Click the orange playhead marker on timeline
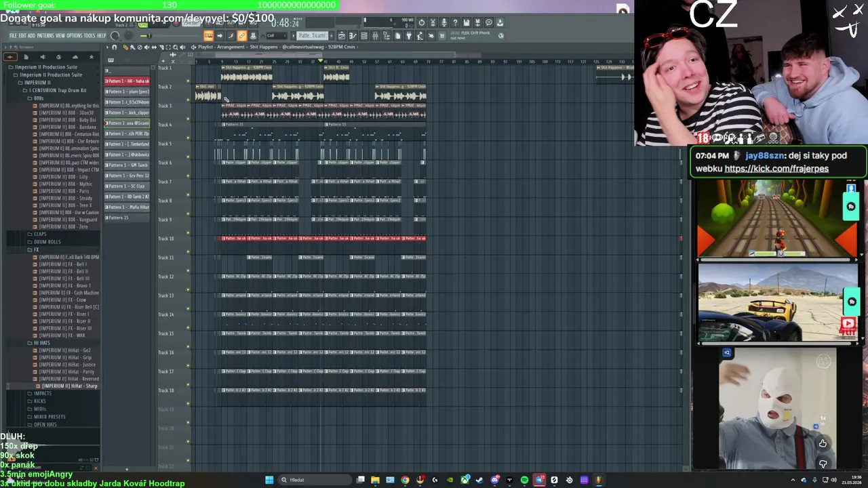 coord(321,61)
